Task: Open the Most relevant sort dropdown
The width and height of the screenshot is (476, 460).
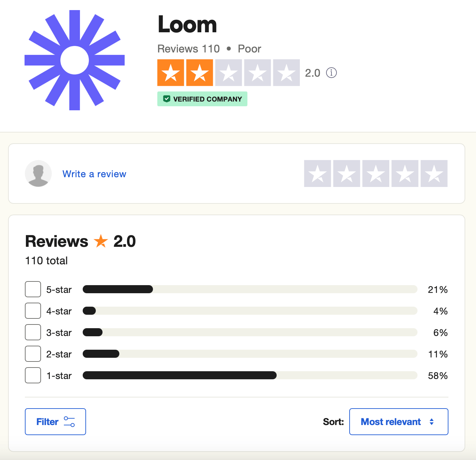Action: point(399,422)
